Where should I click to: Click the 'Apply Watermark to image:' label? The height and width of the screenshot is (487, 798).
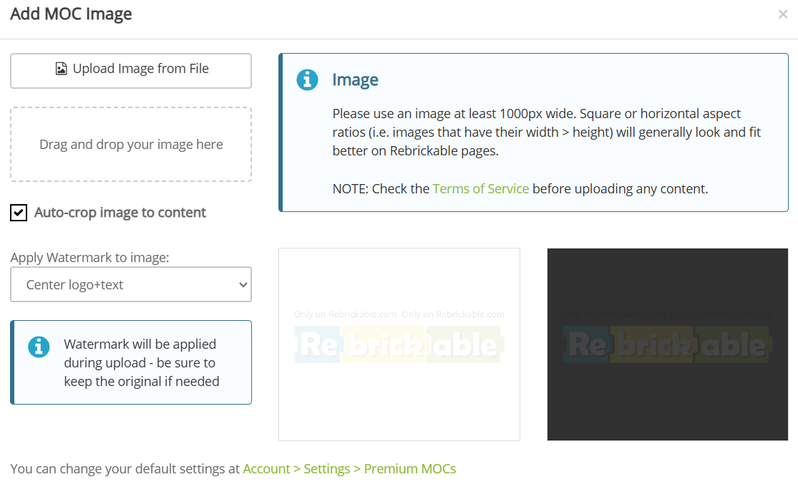[x=90, y=257]
